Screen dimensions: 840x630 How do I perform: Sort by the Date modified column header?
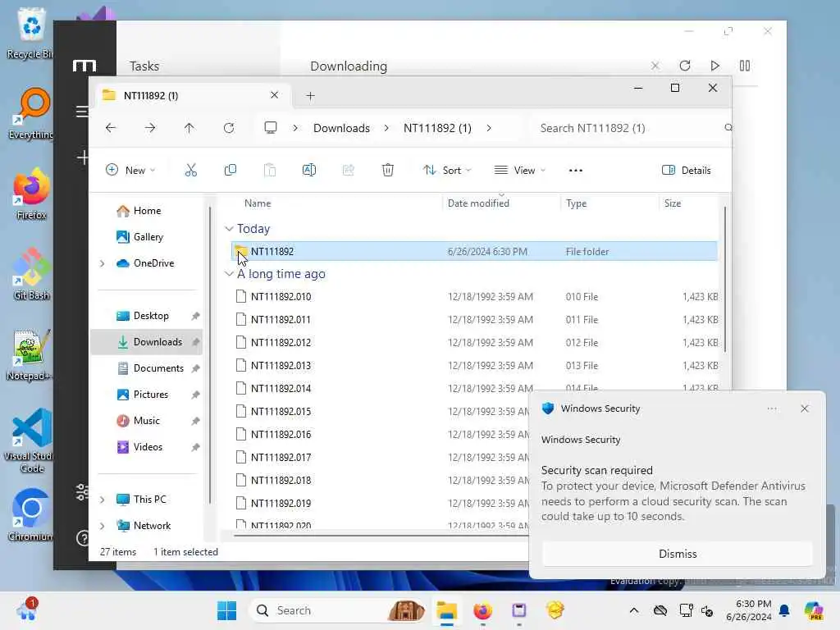[x=478, y=203]
